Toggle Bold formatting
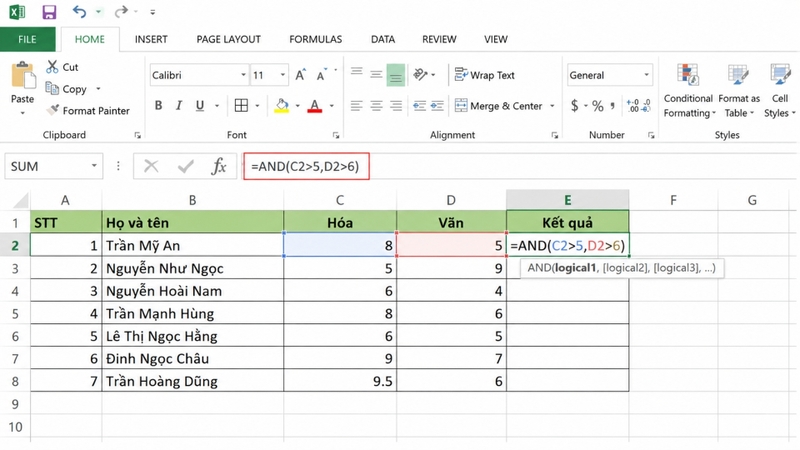Screen dimensions: 800x450 coord(159,106)
